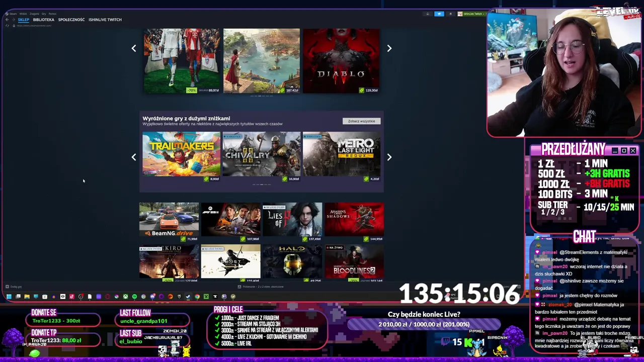Open Epic Games Launcher taskbar icon

tap(179, 297)
